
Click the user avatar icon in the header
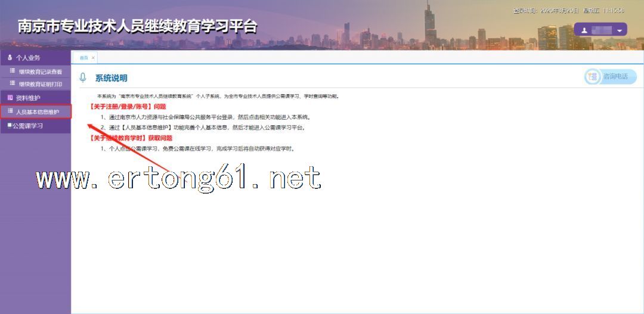pyautogui.click(x=584, y=30)
